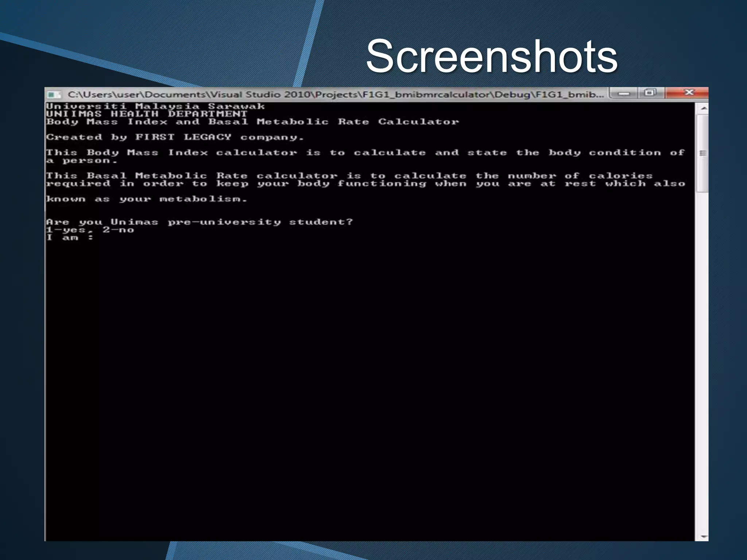Click the 'I am :' input prompt
747x560 pixels.
pyautogui.click(x=70, y=238)
